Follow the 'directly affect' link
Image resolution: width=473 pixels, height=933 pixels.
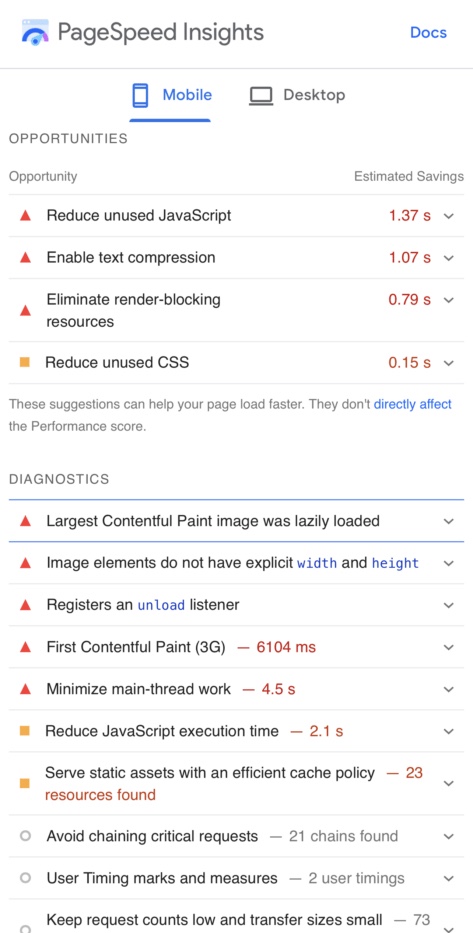click(413, 405)
